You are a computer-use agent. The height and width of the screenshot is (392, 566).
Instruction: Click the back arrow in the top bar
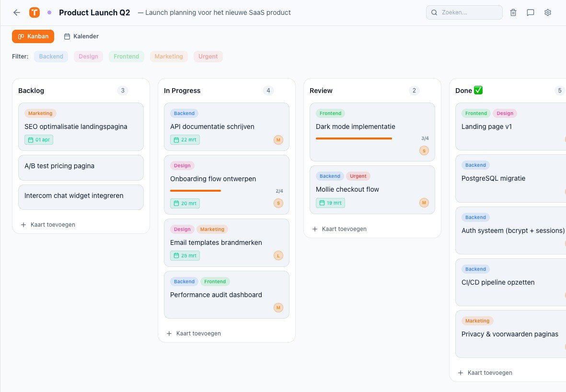coord(17,12)
